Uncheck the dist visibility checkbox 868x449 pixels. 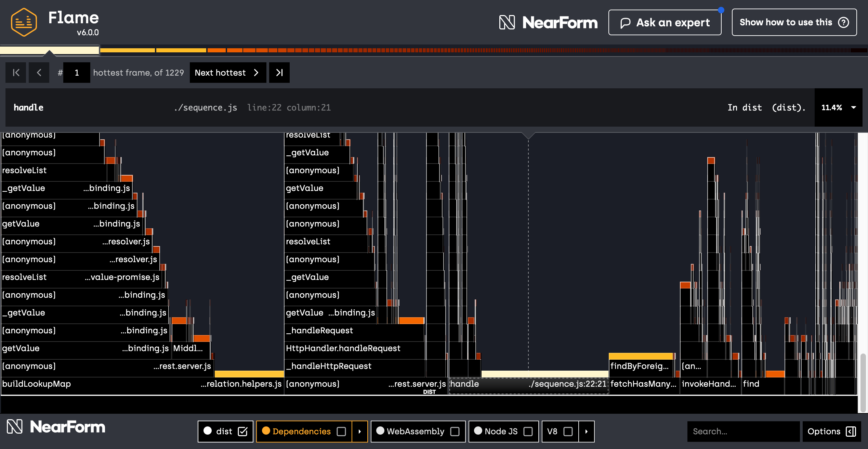[242, 432]
